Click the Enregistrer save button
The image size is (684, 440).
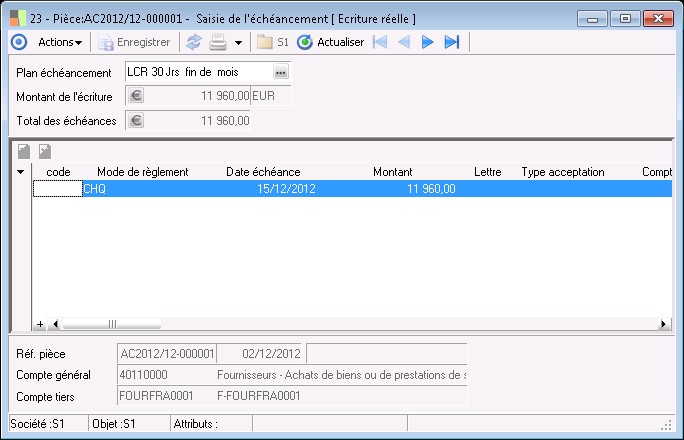134,42
